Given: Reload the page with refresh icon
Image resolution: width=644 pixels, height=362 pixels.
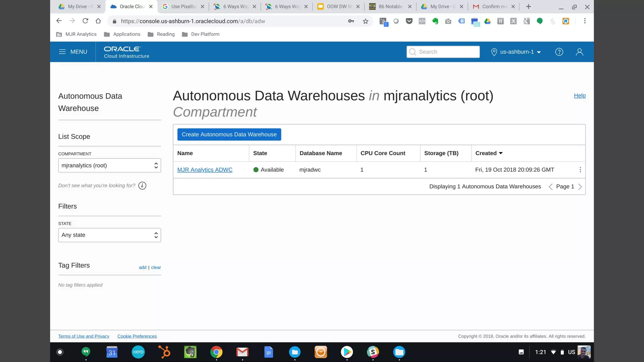Looking at the screenshot, I should coord(85,21).
